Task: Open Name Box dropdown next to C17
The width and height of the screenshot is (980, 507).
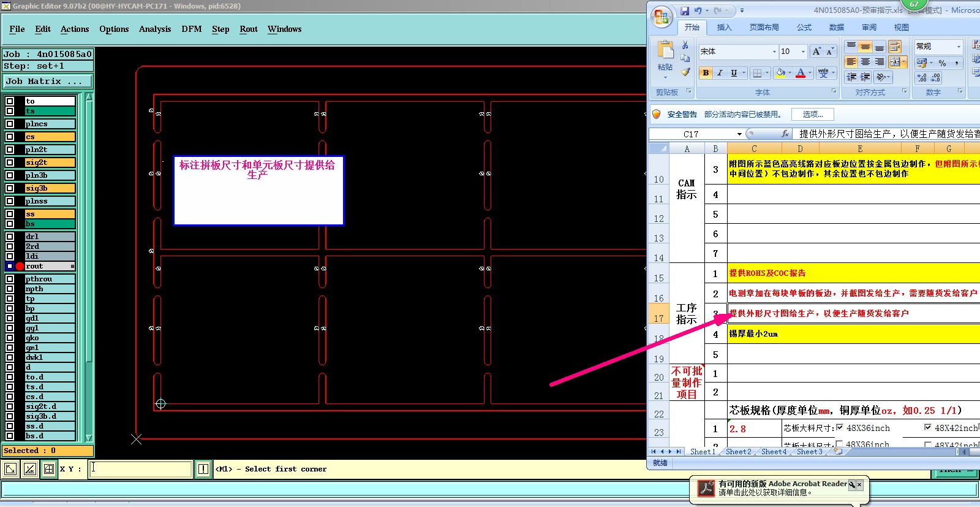Action: tap(739, 134)
